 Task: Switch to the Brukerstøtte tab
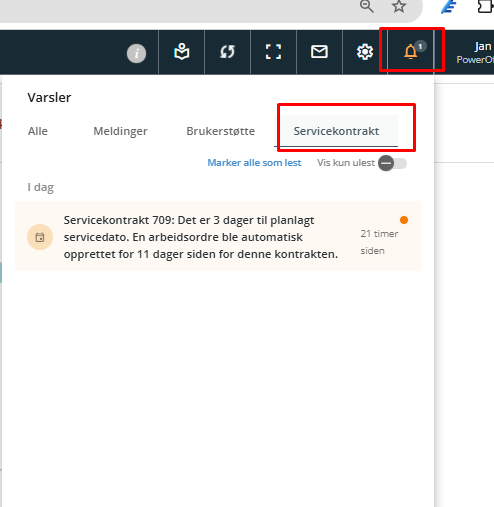(x=221, y=131)
